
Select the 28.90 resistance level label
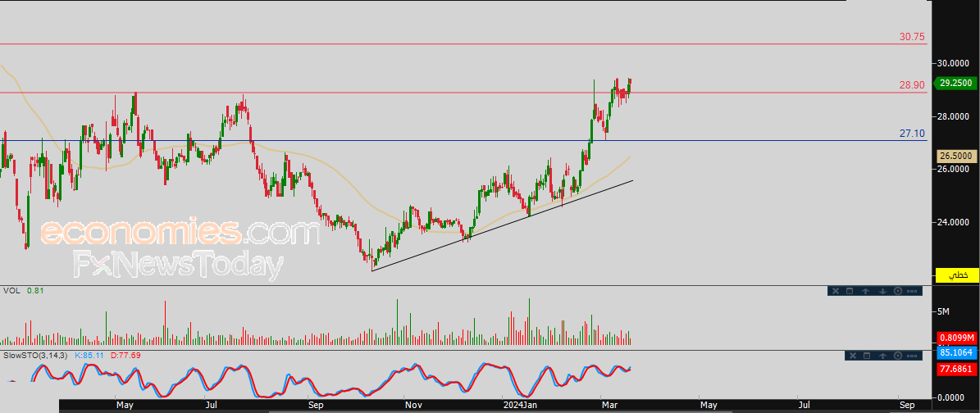pos(912,85)
